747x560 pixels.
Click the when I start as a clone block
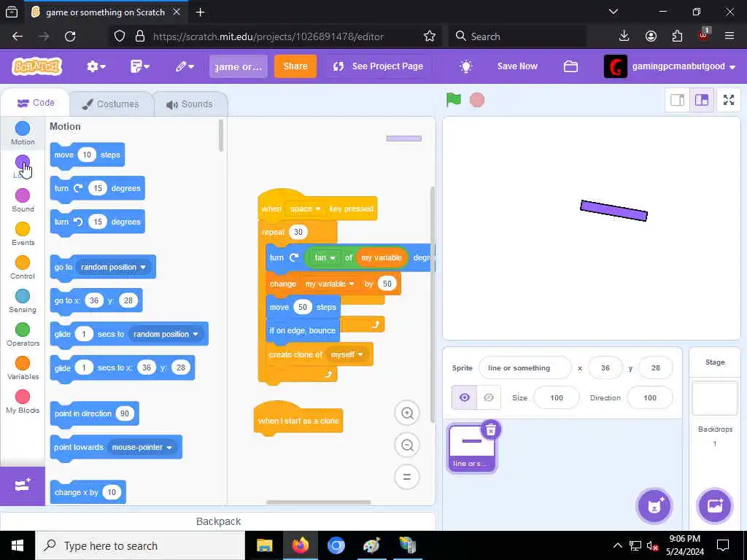[x=298, y=421]
